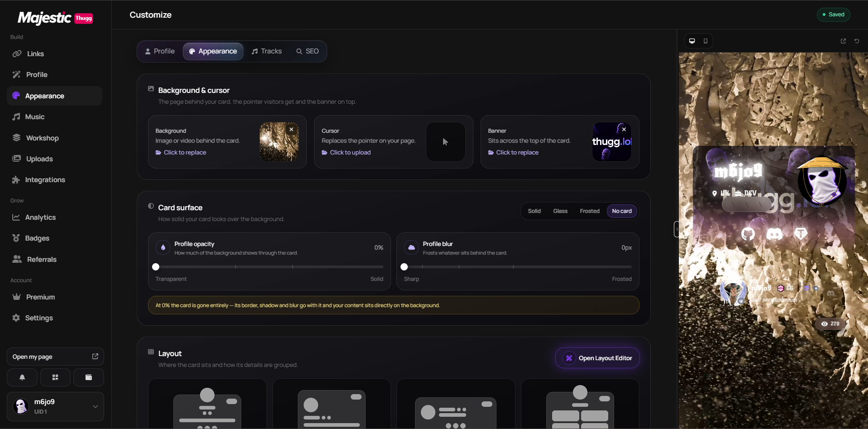
Task: Switch to the Profile tab
Action: [160, 51]
